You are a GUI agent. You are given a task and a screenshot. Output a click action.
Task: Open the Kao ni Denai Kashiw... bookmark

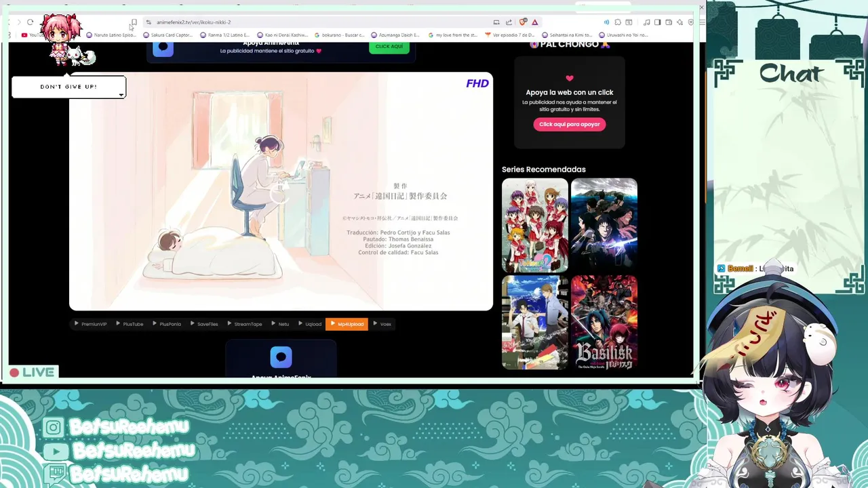point(282,35)
